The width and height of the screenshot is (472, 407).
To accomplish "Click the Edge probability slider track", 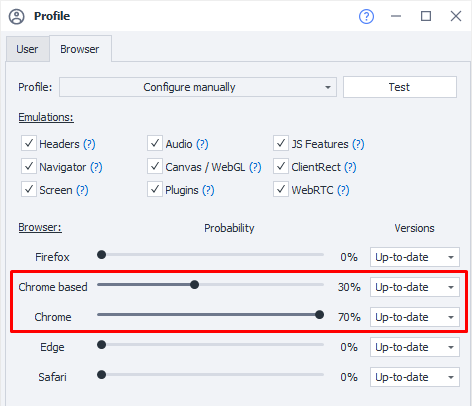I will coord(210,345).
